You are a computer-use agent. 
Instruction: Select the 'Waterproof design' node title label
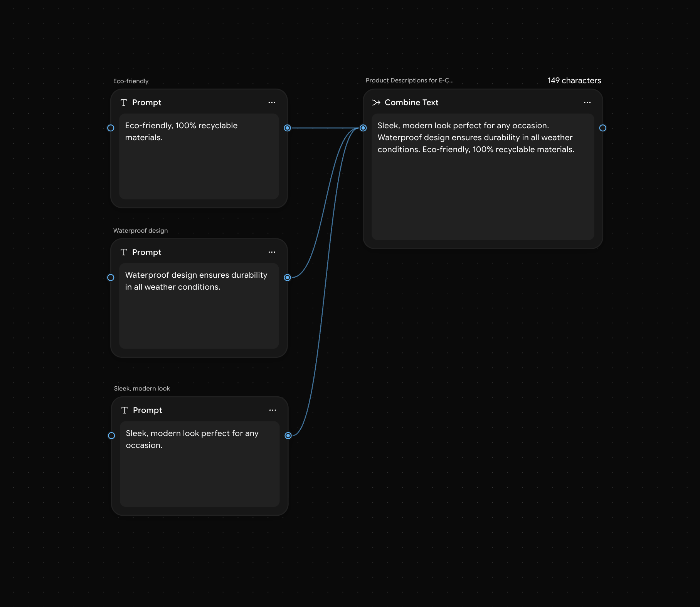140,231
